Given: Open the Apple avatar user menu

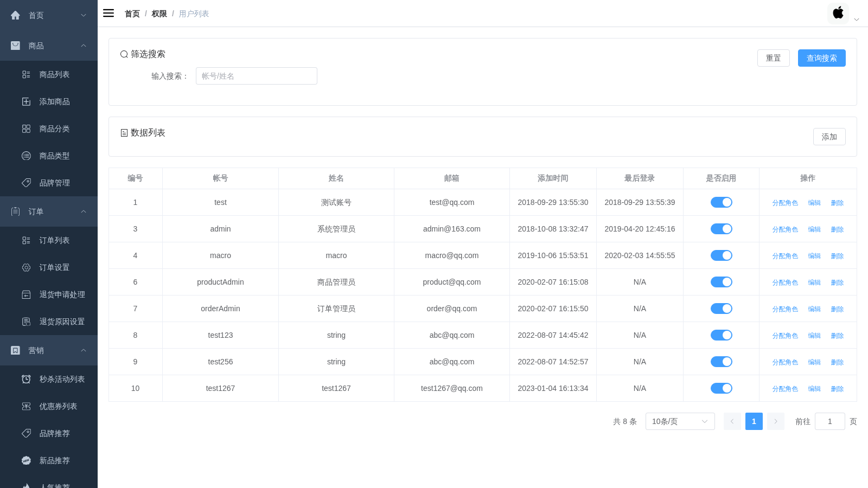Looking at the screenshot, I should pyautogui.click(x=838, y=13).
